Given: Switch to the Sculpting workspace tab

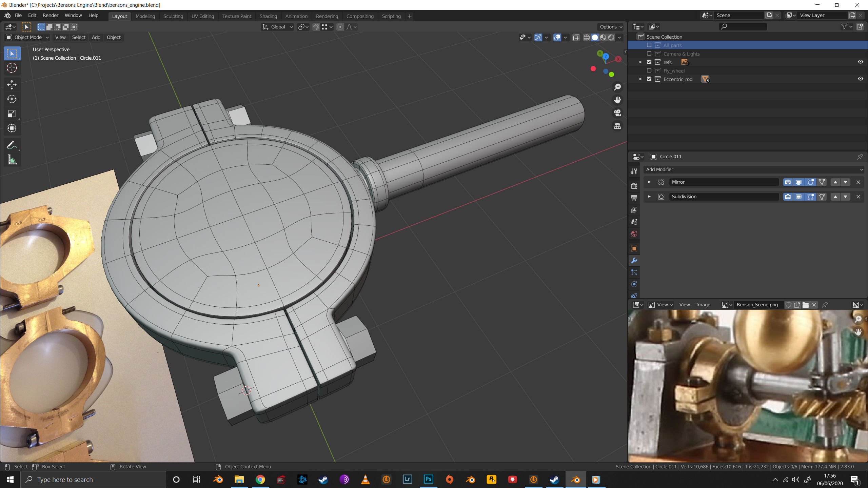Looking at the screenshot, I should (173, 16).
